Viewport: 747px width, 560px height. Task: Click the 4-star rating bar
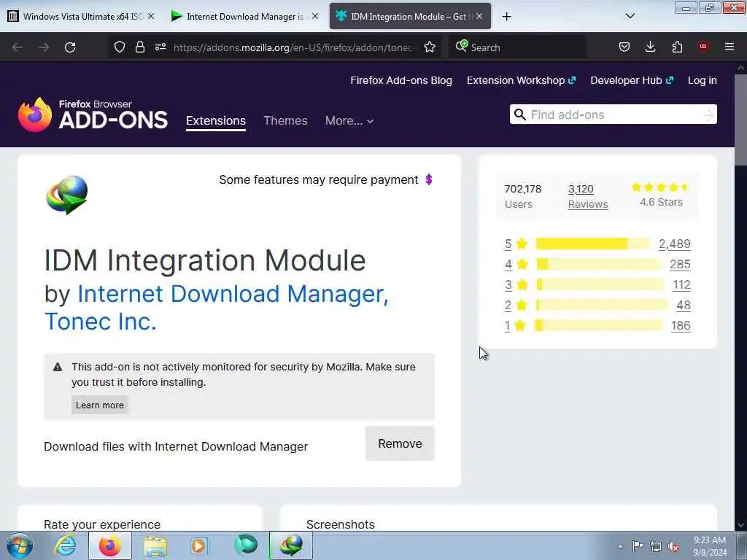coord(599,264)
